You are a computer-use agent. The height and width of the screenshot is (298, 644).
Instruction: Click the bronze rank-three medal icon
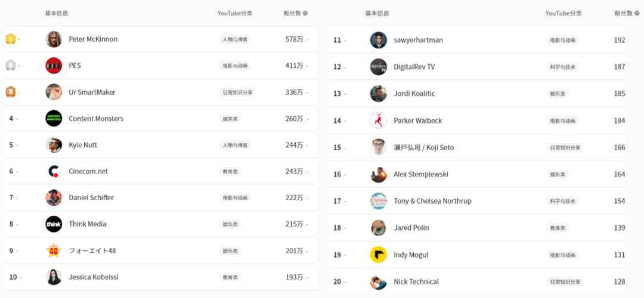[x=10, y=92]
